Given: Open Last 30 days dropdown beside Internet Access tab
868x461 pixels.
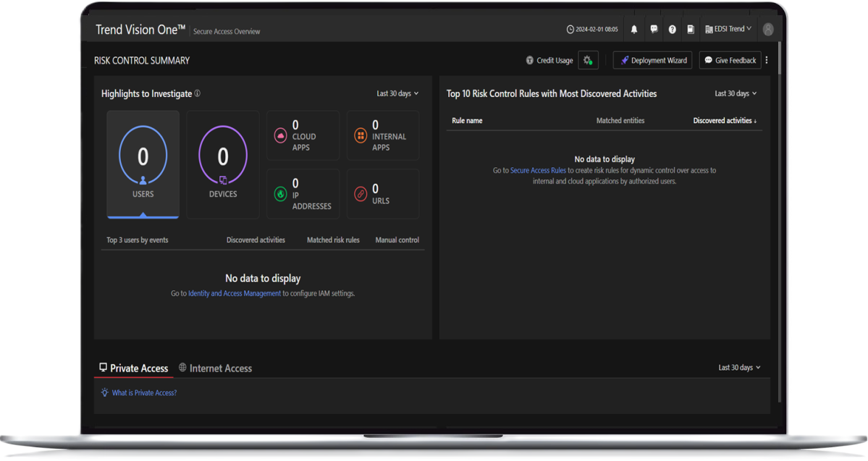Looking at the screenshot, I should (739, 368).
